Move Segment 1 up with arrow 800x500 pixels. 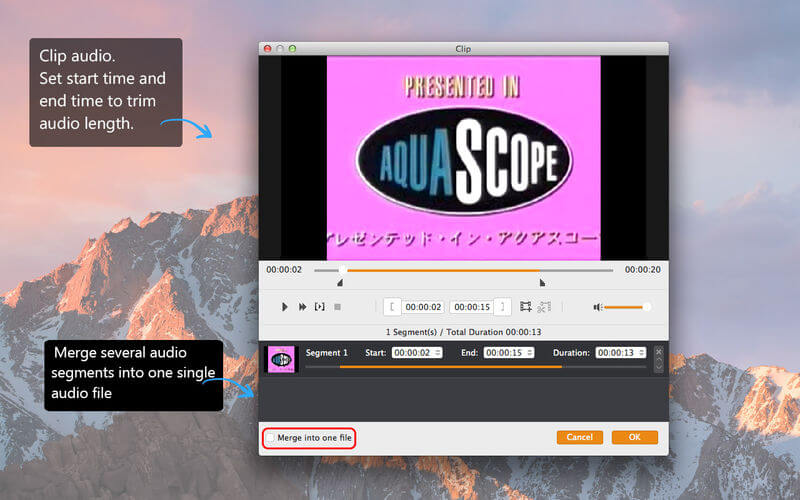659,359
